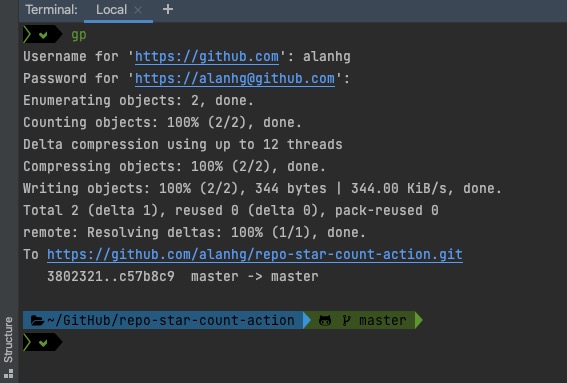Click the master branch prompt segment
567x383 pixels.
click(x=363, y=320)
